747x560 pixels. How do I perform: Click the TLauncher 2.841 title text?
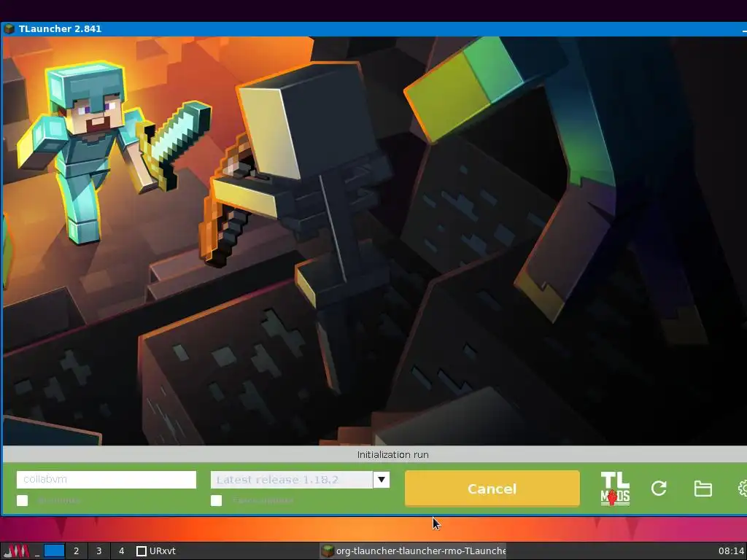pyautogui.click(x=60, y=28)
